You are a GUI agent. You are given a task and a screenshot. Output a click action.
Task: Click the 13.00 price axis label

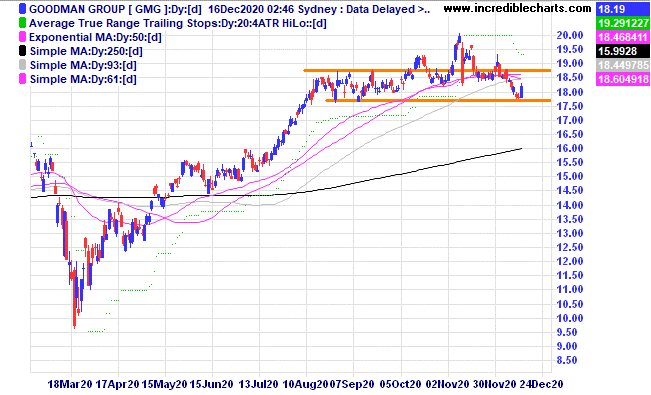tap(570, 233)
